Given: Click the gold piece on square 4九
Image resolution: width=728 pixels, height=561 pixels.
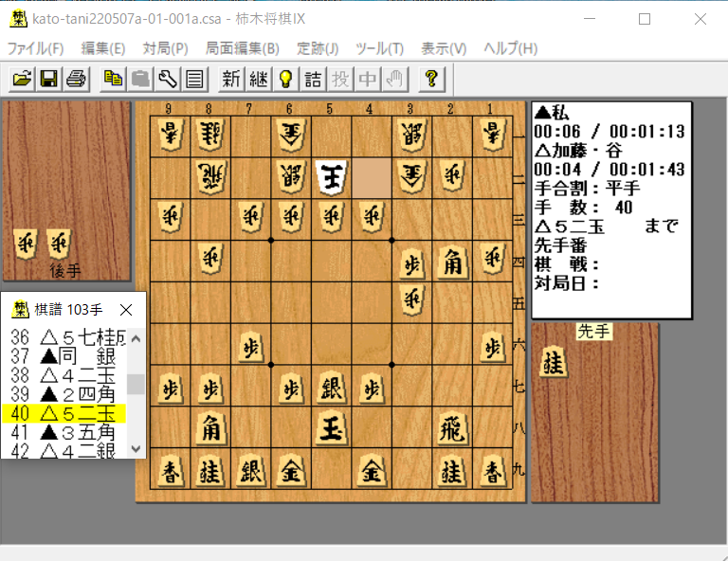Looking at the screenshot, I should pos(372,471).
